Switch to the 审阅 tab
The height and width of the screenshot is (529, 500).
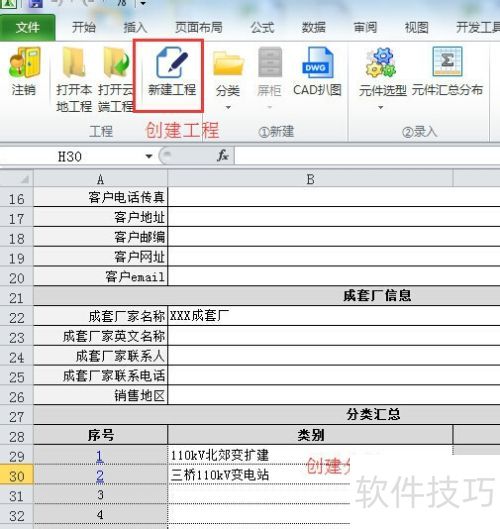pyautogui.click(x=365, y=27)
